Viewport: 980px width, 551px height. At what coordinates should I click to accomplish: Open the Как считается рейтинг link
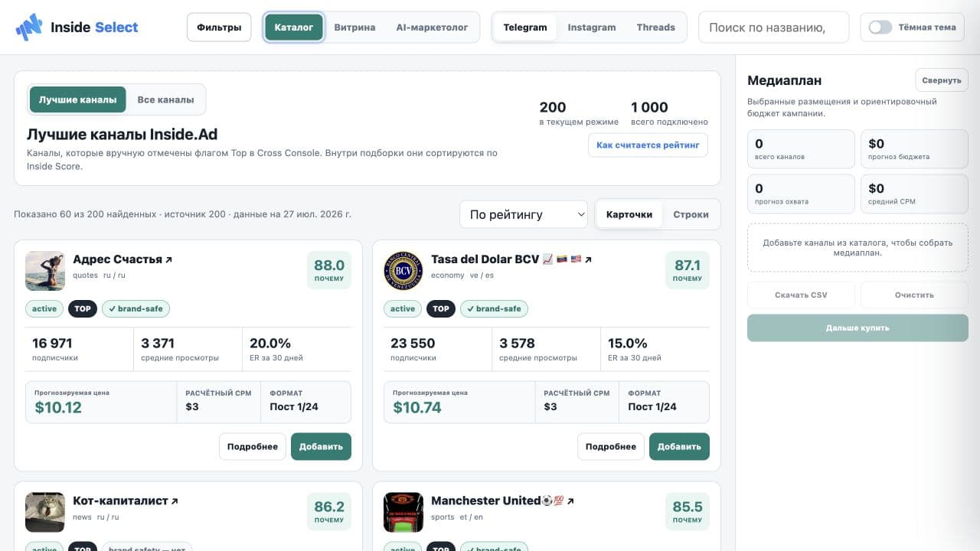coord(648,145)
